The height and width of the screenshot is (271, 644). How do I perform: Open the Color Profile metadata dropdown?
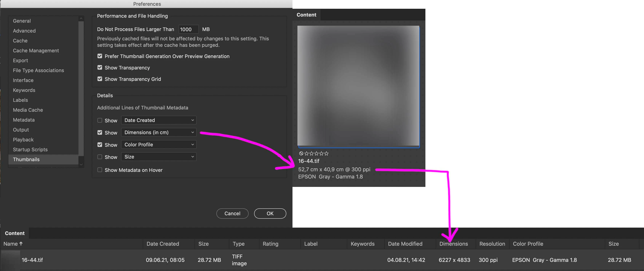coord(158,145)
